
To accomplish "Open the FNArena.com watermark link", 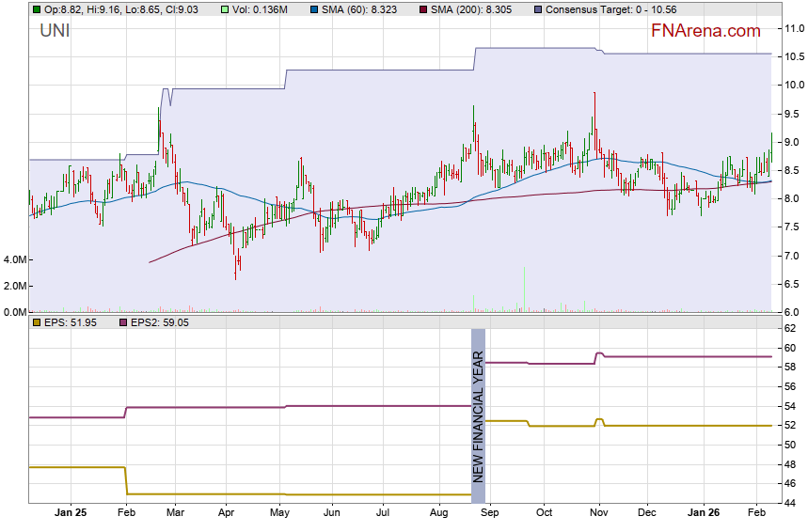I will point(705,31).
